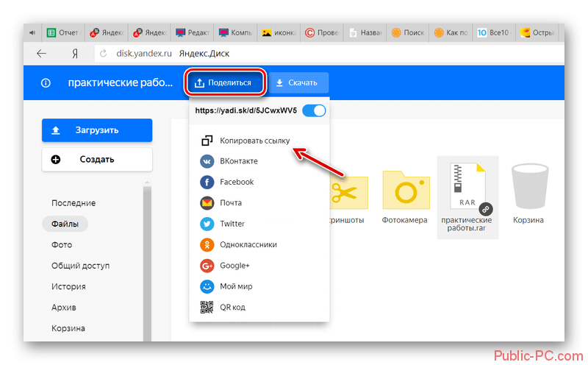Click the shared link URL text
This screenshot has width=588, height=365.
click(246, 111)
